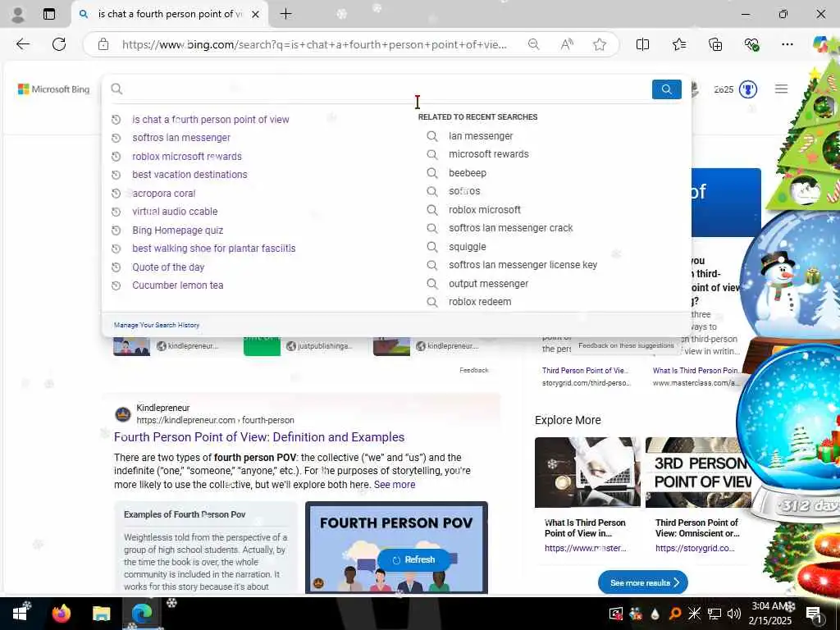The height and width of the screenshot is (630, 840).
Task: Click 'Feedback on these suggestions' link
Action: [626, 346]
